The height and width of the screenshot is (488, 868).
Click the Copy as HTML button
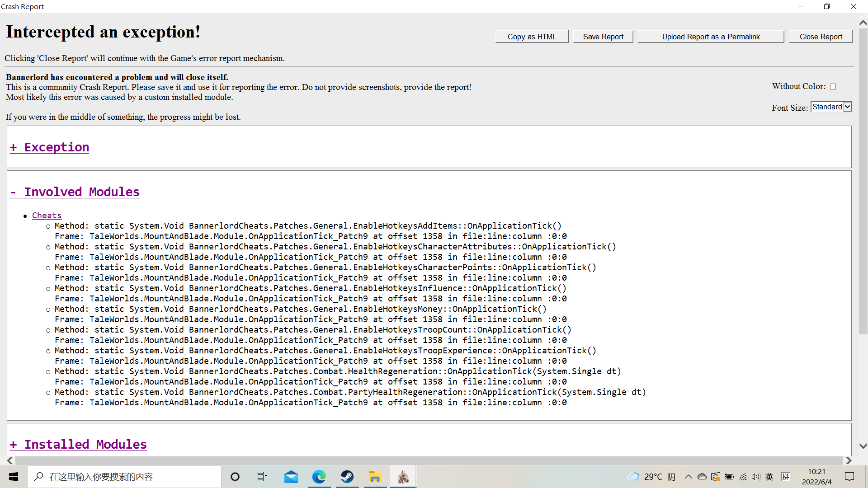(532, 37)
